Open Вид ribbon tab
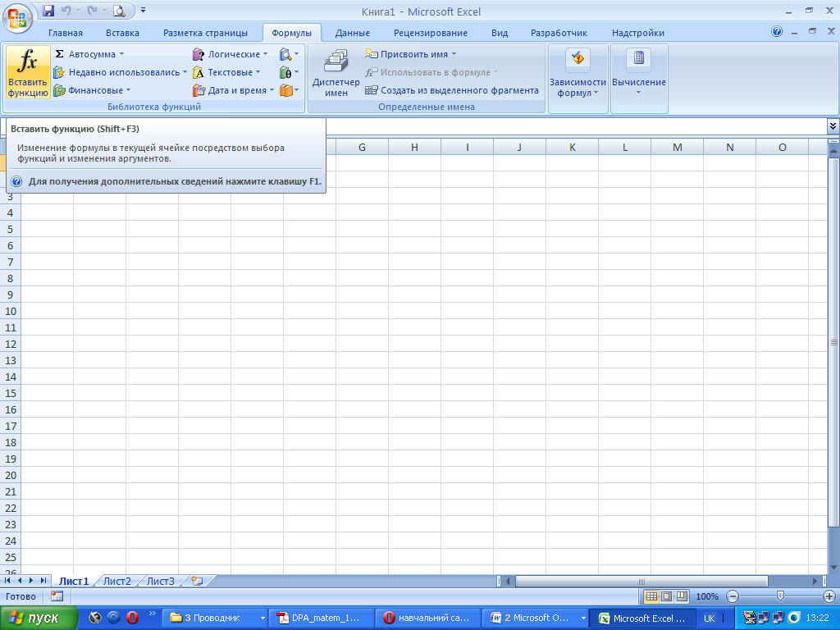Viewport: 840px width, 630px height. coord(500,33)
